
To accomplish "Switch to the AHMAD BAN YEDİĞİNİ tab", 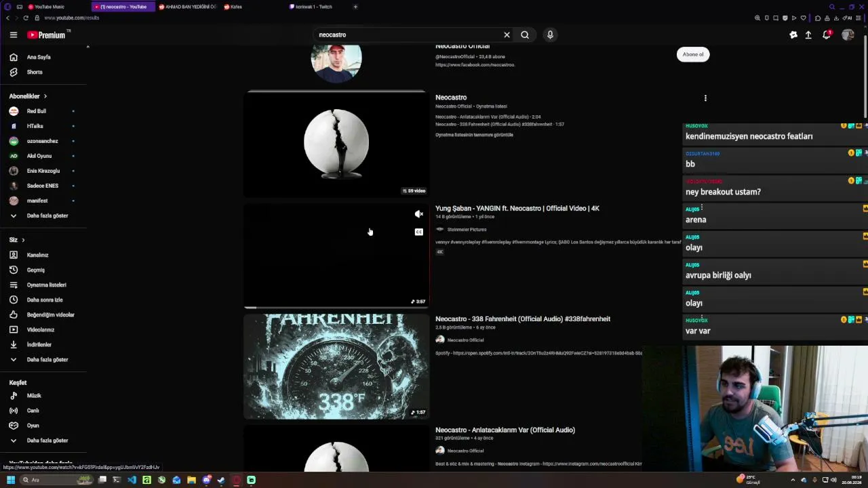I will click(x=188, y=7).
